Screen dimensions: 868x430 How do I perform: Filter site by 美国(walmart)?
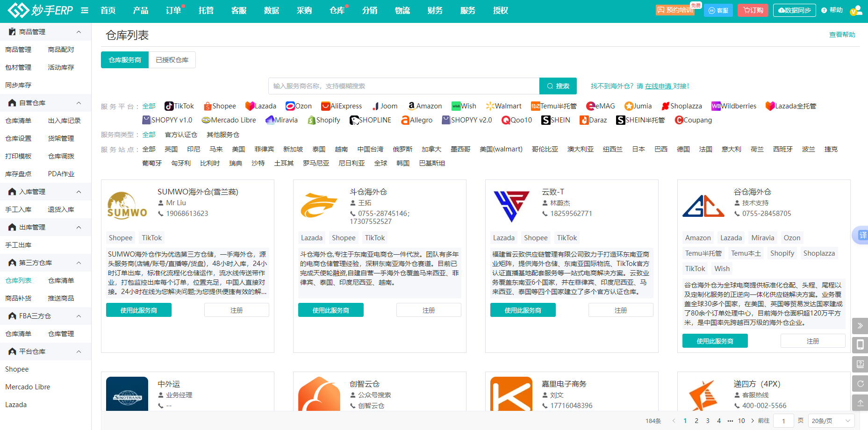point(501,149)
